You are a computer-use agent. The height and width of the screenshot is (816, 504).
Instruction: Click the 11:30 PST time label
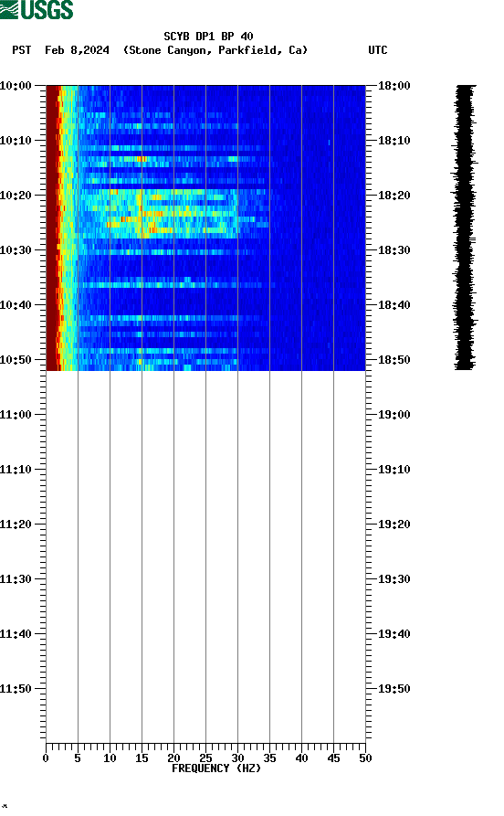[16, 579]
